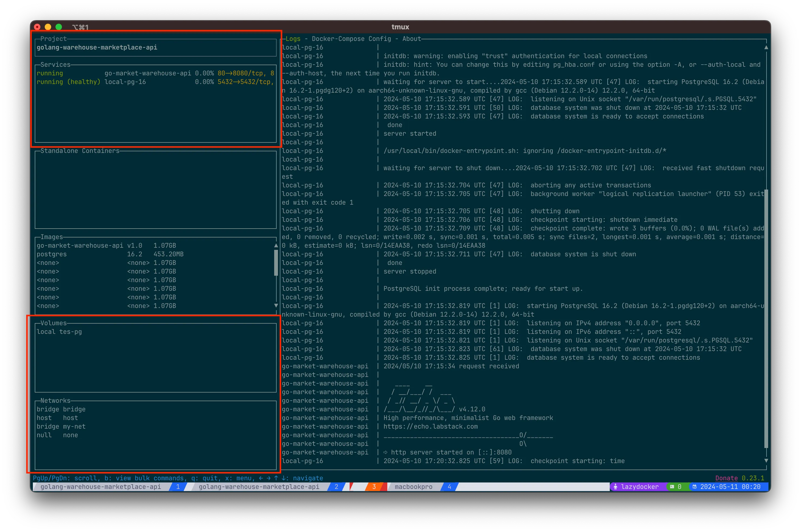The width and height of the screenshot is (801, 532).
Task: Click the Donate link
Action: [x=726, y=478]
